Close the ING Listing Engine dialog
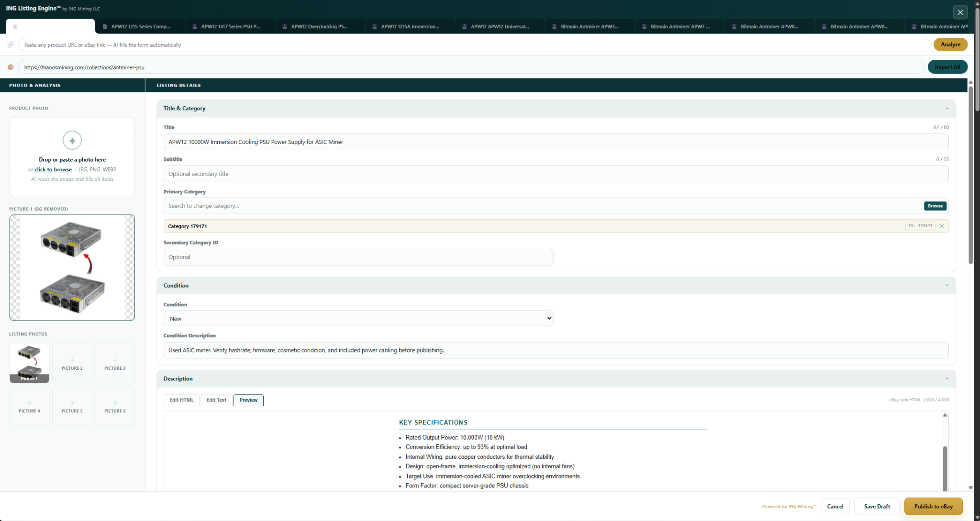Image resolution: width=980 pixels, height=521 pixels. [x=960, y=12]
